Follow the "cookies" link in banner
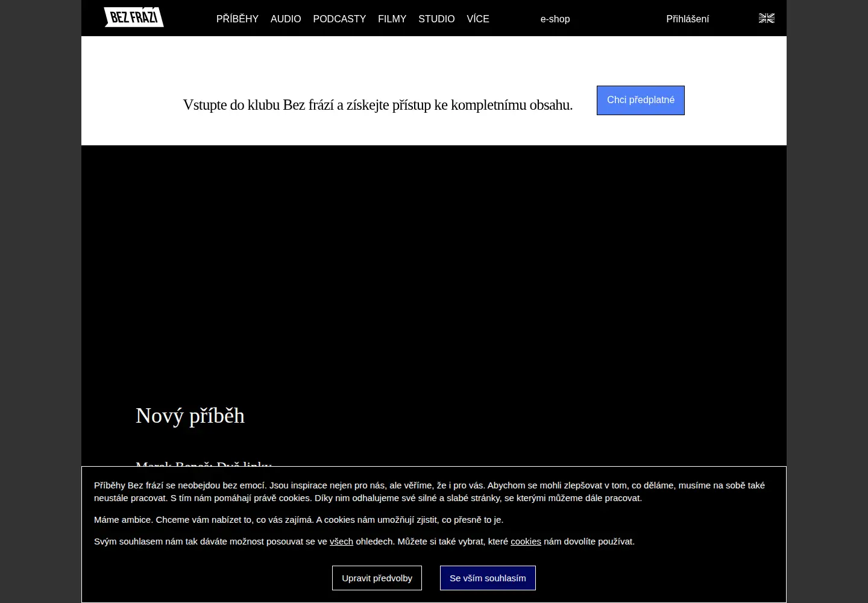 (x=526, y=541)
